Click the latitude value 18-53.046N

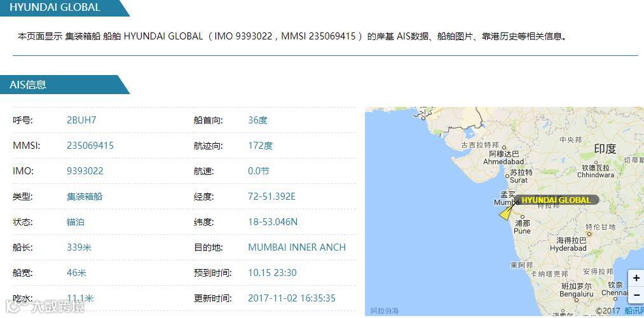(273, 222)
